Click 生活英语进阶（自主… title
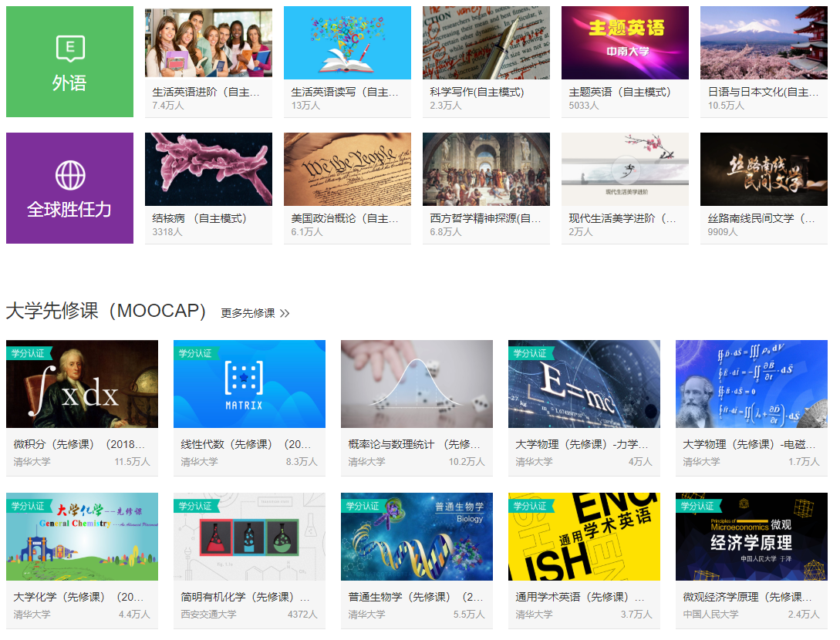The image size is (840, 640). tap(206, 92)
